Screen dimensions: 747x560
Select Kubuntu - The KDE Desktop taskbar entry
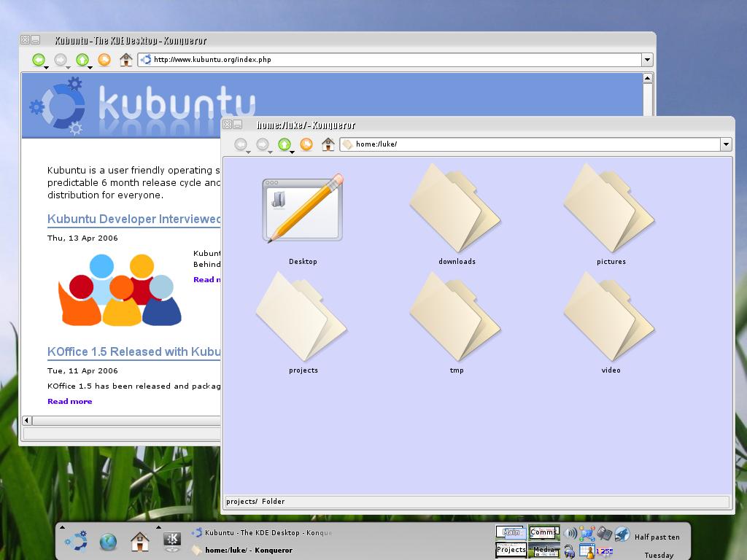click(262, 533)
